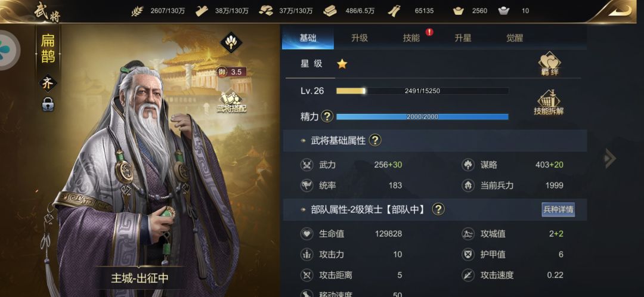The width and height of the screenshot is (644, 297).
Task: Open the 武将搭配 general pairing icon
Action: tap(231, 102)
